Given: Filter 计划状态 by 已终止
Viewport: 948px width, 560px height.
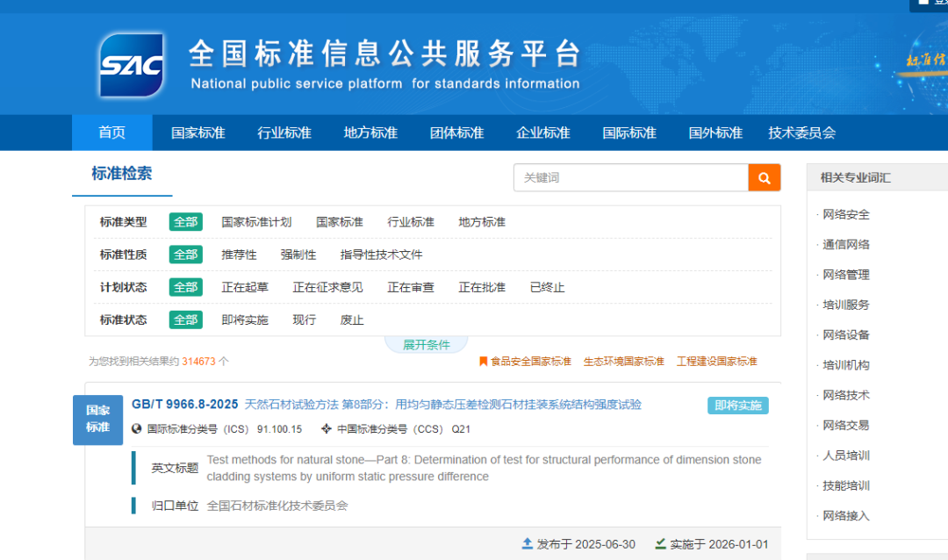Looking at the screenshot, I should [x=547, y=287].
